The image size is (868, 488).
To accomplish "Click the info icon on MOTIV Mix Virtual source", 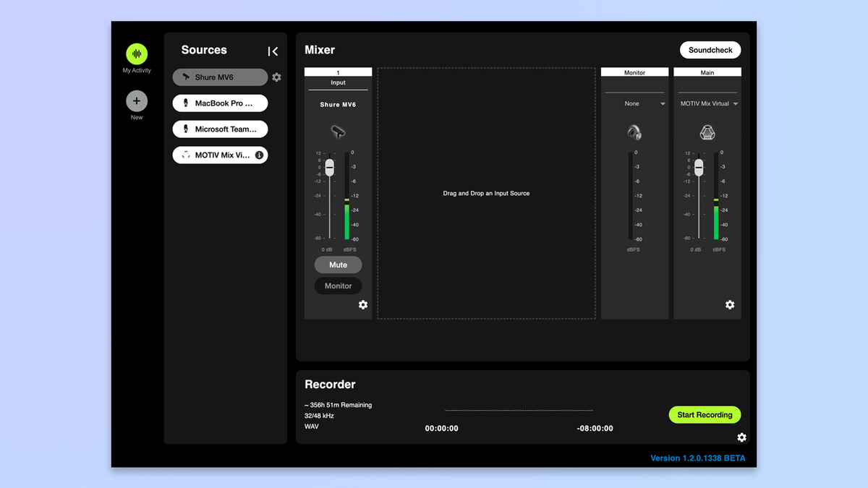I will (260, 155).
